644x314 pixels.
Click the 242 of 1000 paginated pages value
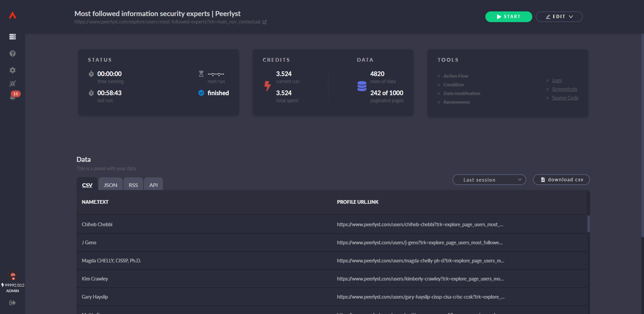click(x=387, y=93)
